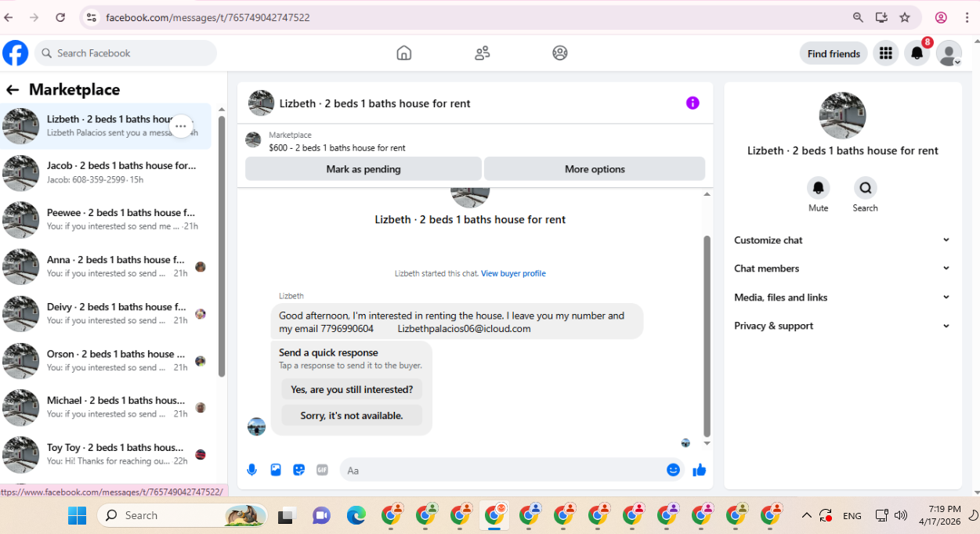This screenshot has height=534, width=980.
Task: Open the Facebook menu grid icon
Action: pos(886,53)
